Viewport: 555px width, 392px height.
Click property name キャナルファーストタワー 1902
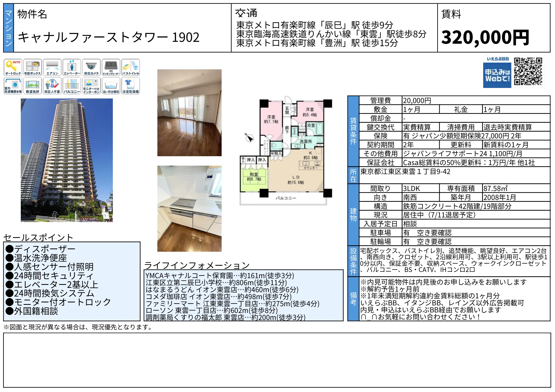tap(109, 37)
